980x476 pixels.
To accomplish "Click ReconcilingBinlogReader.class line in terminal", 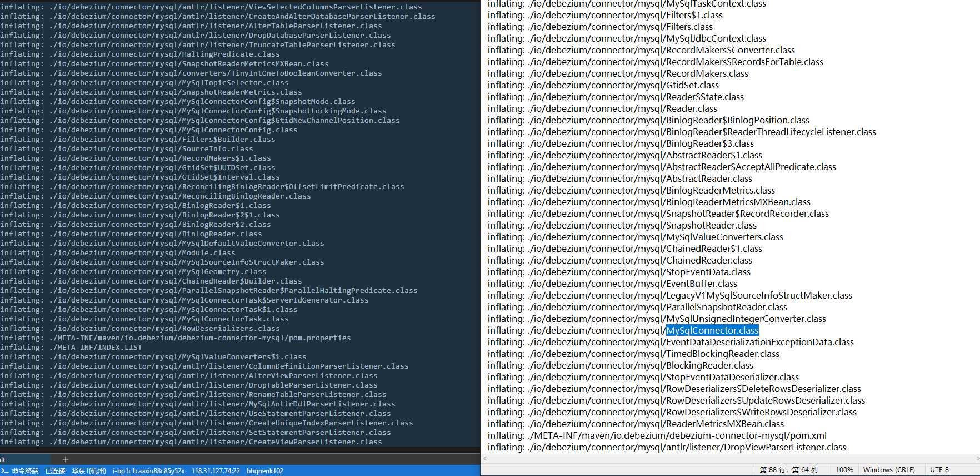I will point(156,196).
